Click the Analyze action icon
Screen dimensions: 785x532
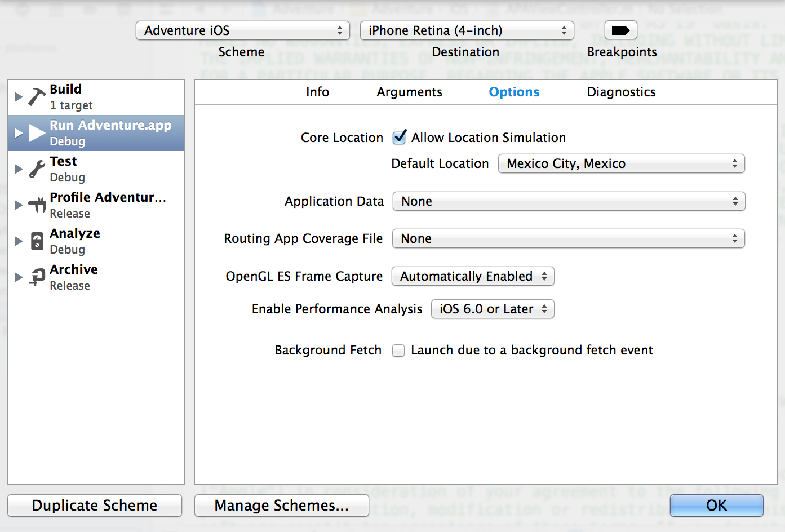point(37,241)
